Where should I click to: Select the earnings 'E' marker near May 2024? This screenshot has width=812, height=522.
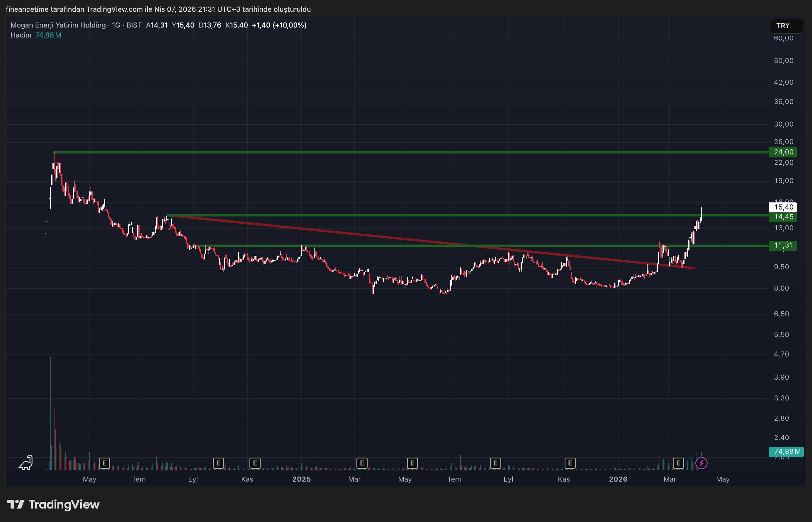point(104,463)
